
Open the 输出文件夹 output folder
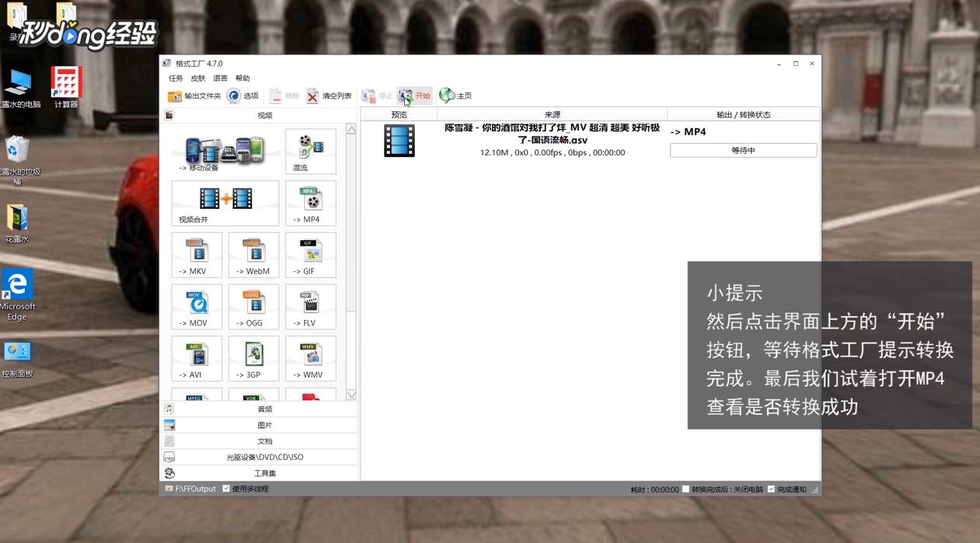[x=194, y=96]
